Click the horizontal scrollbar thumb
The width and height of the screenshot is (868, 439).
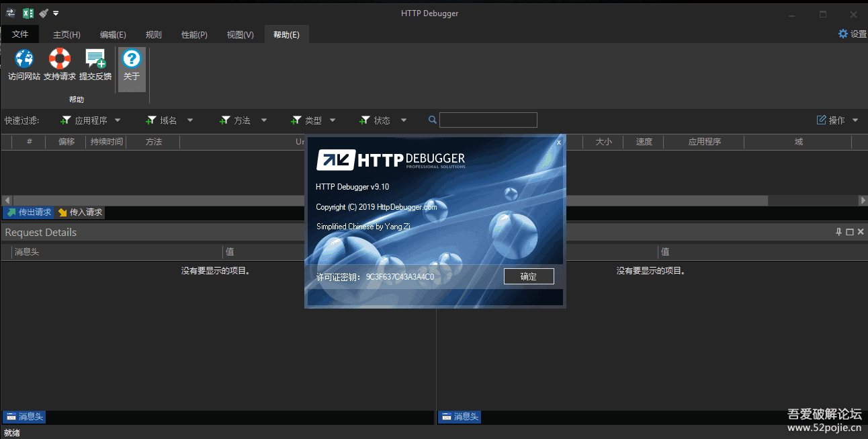(390, 200)
